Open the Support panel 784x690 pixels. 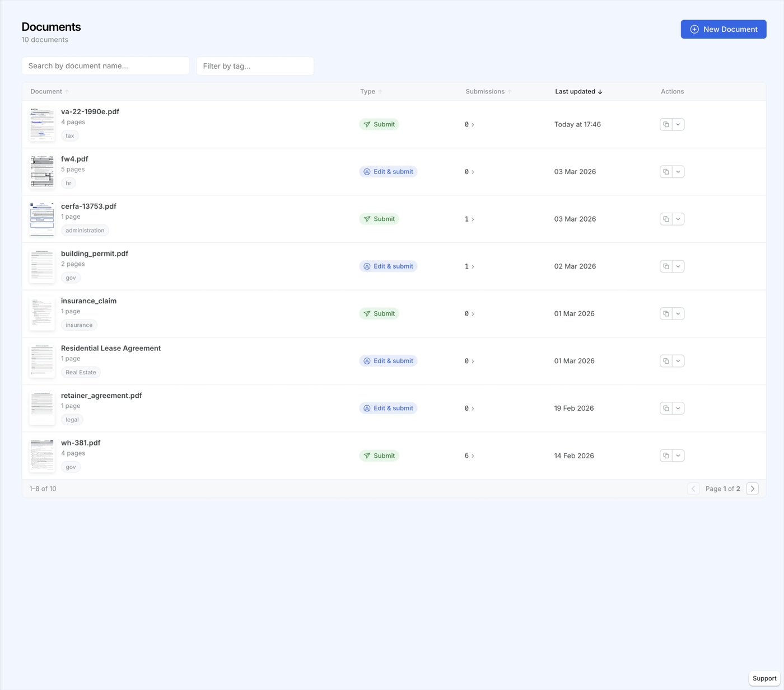pos(764,678)
